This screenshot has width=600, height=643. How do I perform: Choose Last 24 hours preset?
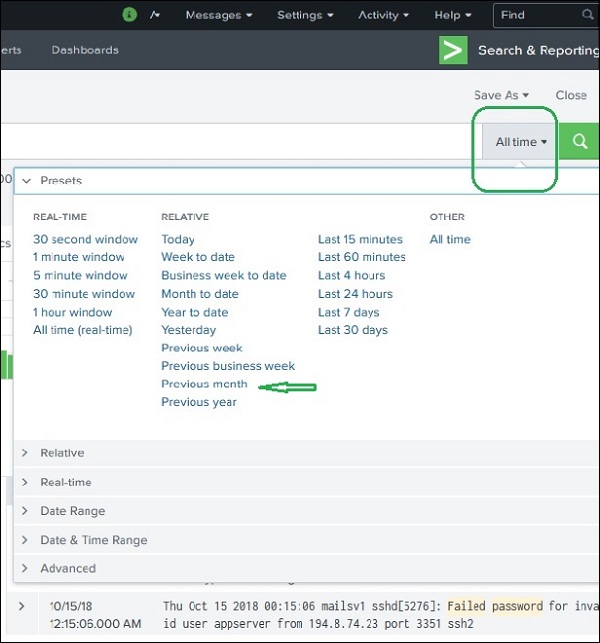[x=355, y=294]
